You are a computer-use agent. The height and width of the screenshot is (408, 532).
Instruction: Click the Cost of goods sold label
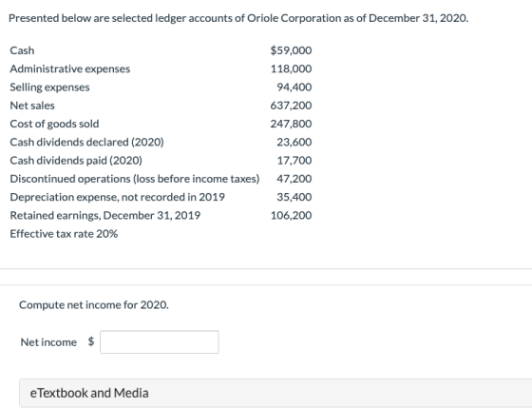(54, 124)
